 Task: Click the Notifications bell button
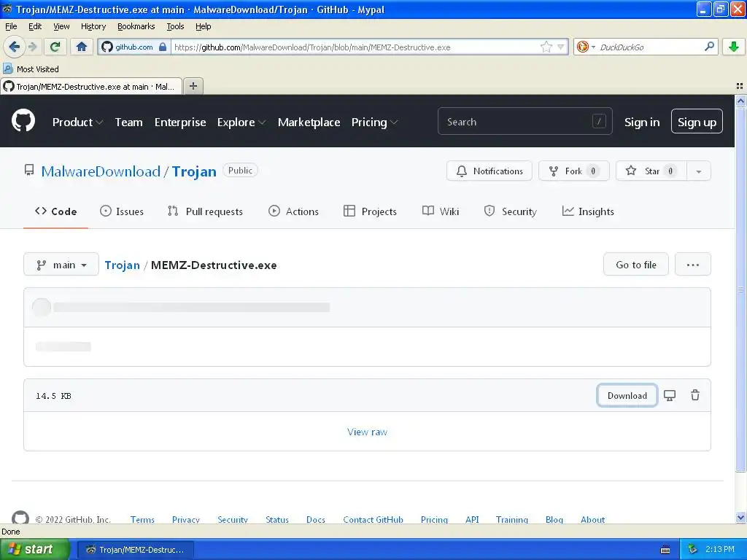[x=489, y=171]
